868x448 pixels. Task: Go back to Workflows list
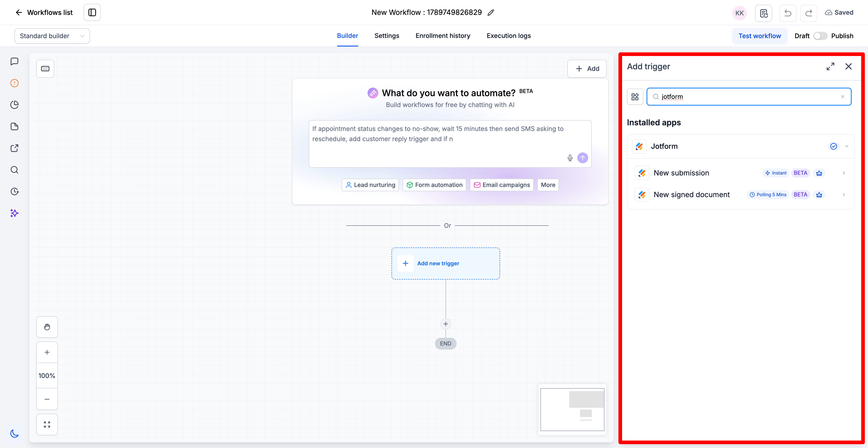click(x=44, y=12)
